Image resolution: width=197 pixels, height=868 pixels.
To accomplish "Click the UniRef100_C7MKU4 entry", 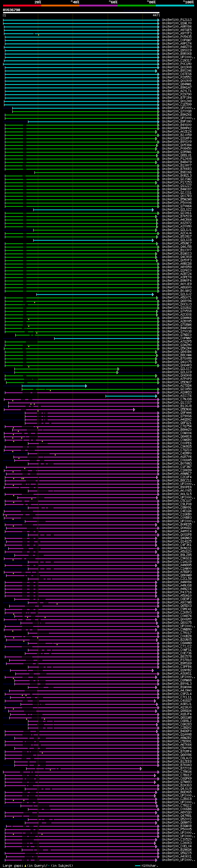I will point(177,772).
